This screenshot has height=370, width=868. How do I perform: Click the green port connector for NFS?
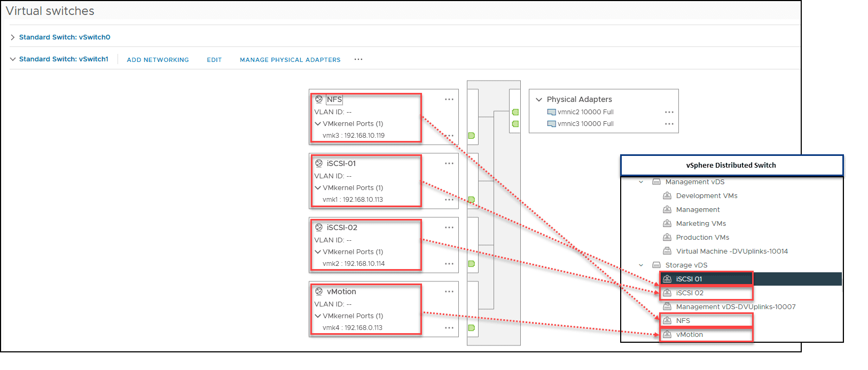coord(472,136)
